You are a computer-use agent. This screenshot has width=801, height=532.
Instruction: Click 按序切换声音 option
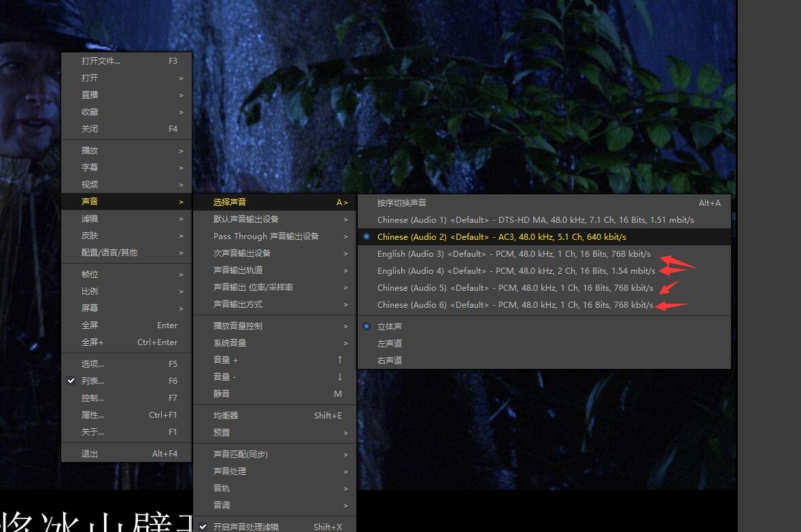tap(544, 203)
